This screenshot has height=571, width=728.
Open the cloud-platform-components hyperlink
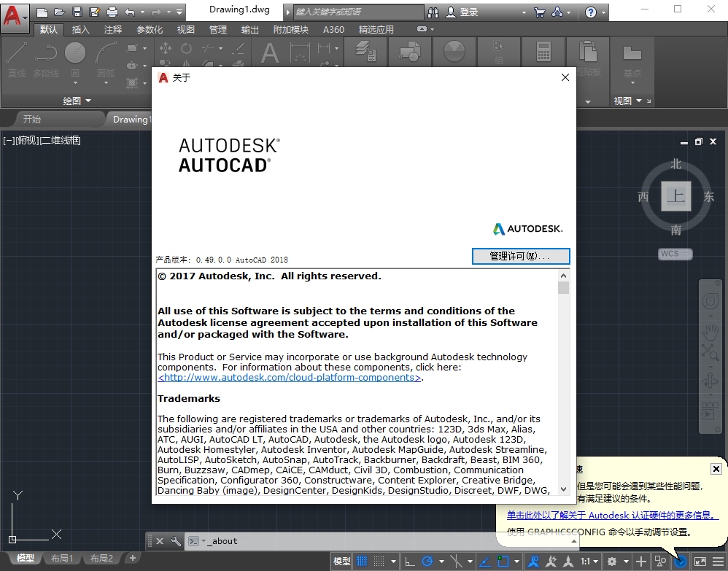pyautogui.click(x=289, y=378)
